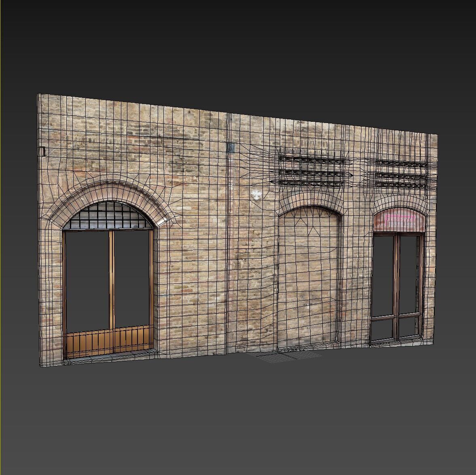Screen dimensions: 476x475
Task: Click the iron grille above the left door
Action: (108, 216)
